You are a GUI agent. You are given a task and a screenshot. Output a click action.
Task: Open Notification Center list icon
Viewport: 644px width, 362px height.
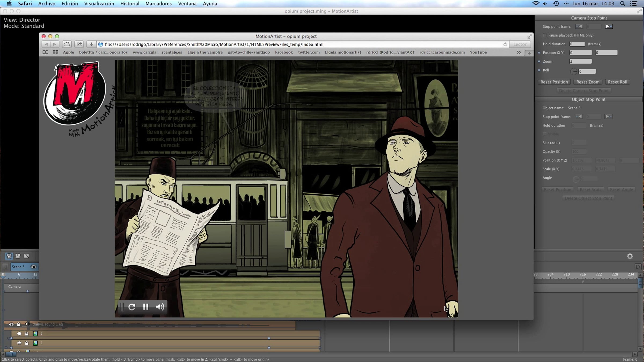tap(634, 3)
